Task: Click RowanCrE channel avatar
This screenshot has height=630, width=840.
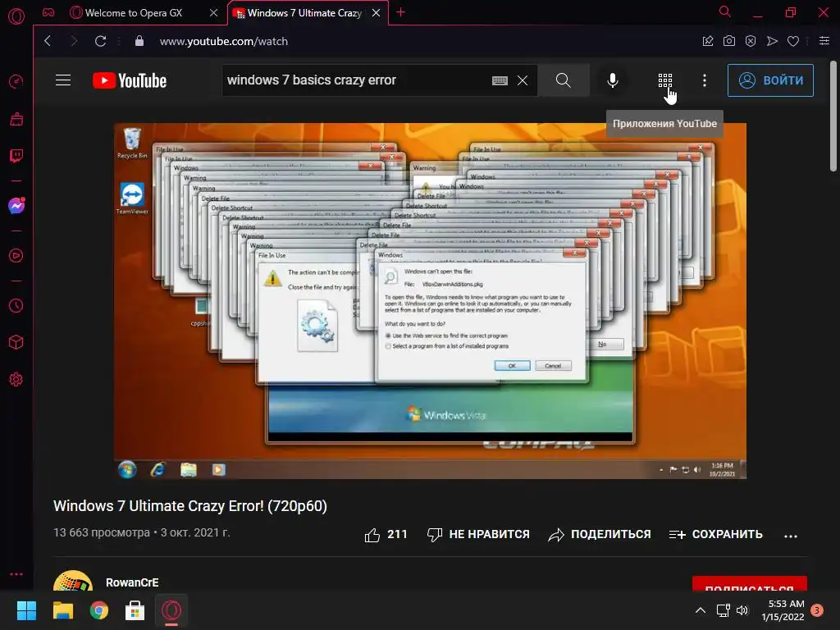Action: [x=73, y=580]
